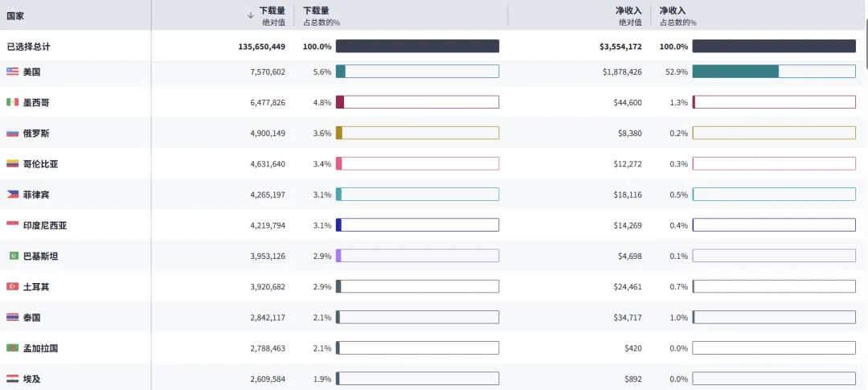Image resolution: width=868 pixels, height=390 pixels.
Task: Click the Turkey flag icon
Action: [12, 286]
